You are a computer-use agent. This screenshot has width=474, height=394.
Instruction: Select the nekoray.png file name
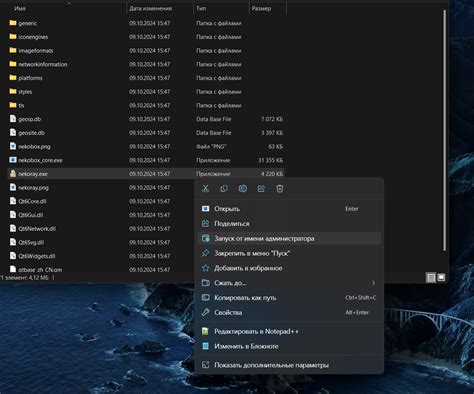(33, 188)
